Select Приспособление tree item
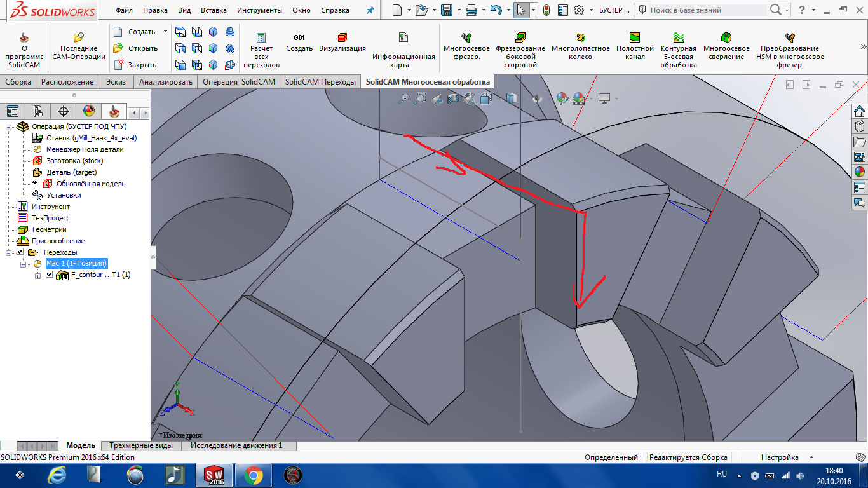The height and width of the screenshot is (488, 868). (x=58, y=241)
